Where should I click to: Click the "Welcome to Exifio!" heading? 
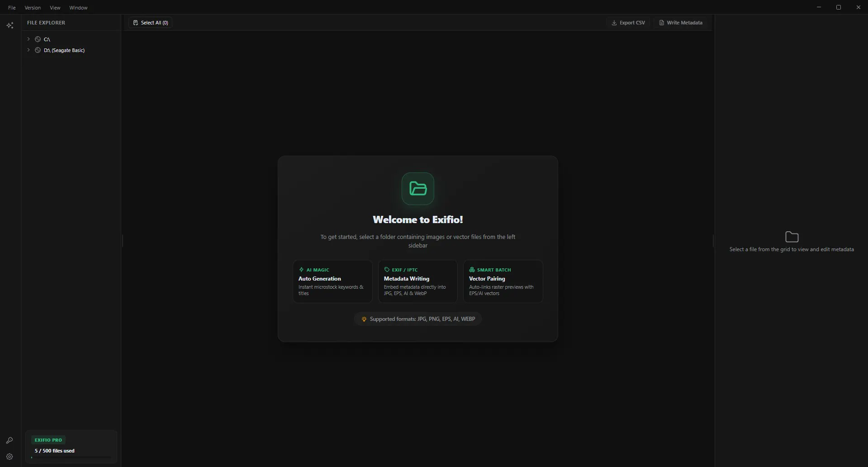[418, 219]
